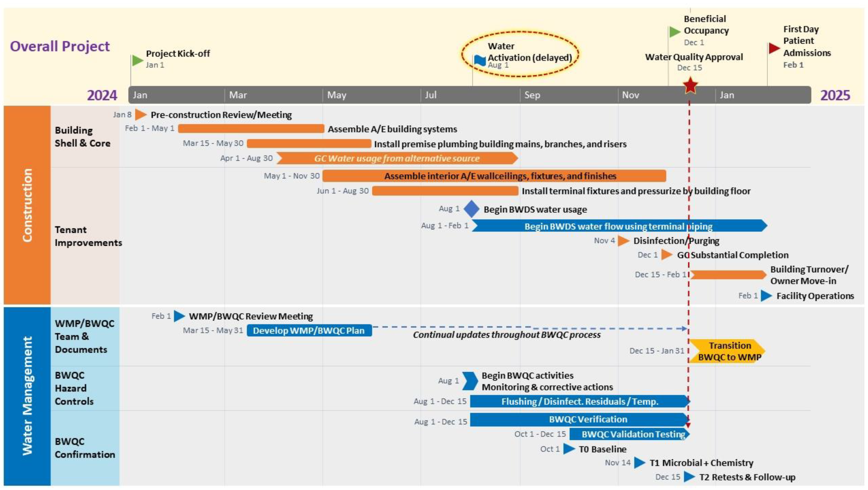Image resolution: width=868 pixels, height=490 pixels.
Task: Select the orange Construction section header
Action: pyautogui.click(x=27, y=205)
